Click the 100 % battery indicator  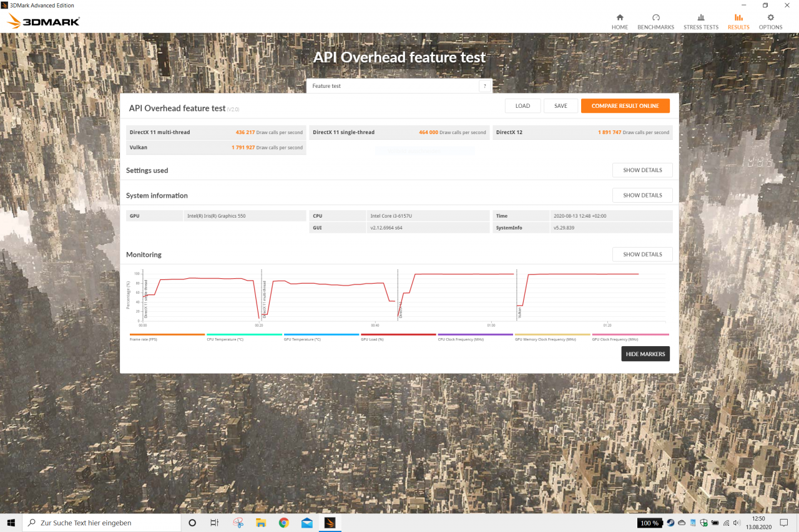[650, 523]
